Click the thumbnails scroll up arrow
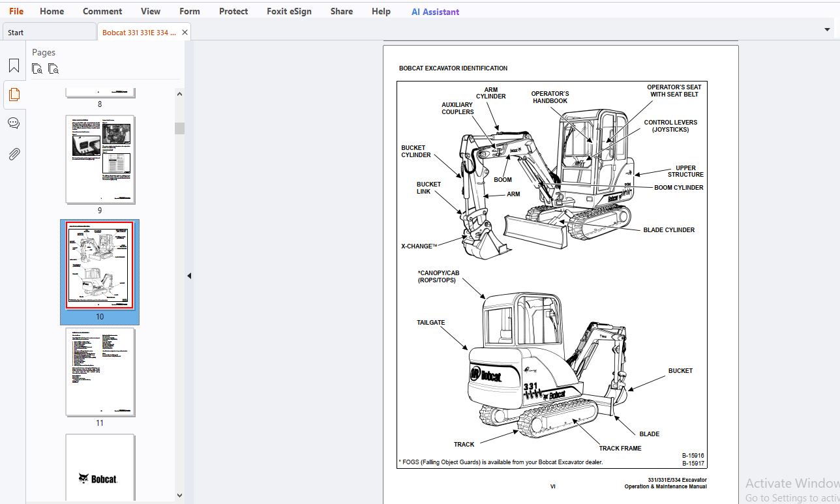This screenshot has height=504, width=840. tap(179, 94)
